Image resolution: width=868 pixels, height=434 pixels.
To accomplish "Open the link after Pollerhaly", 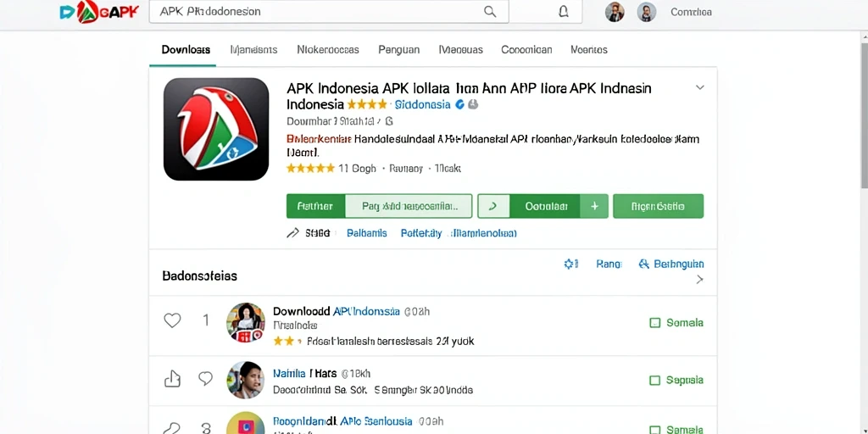I will click(483, 233).
